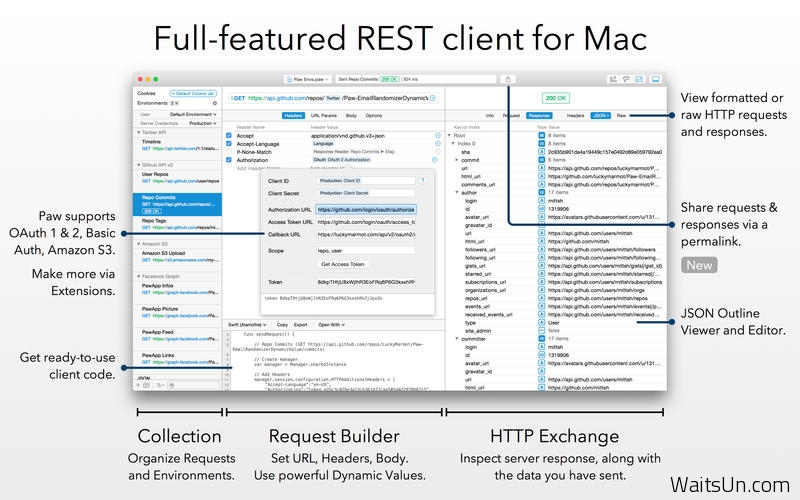
Task: Select the Response tab in exchange pane
Action: [539, 116]
